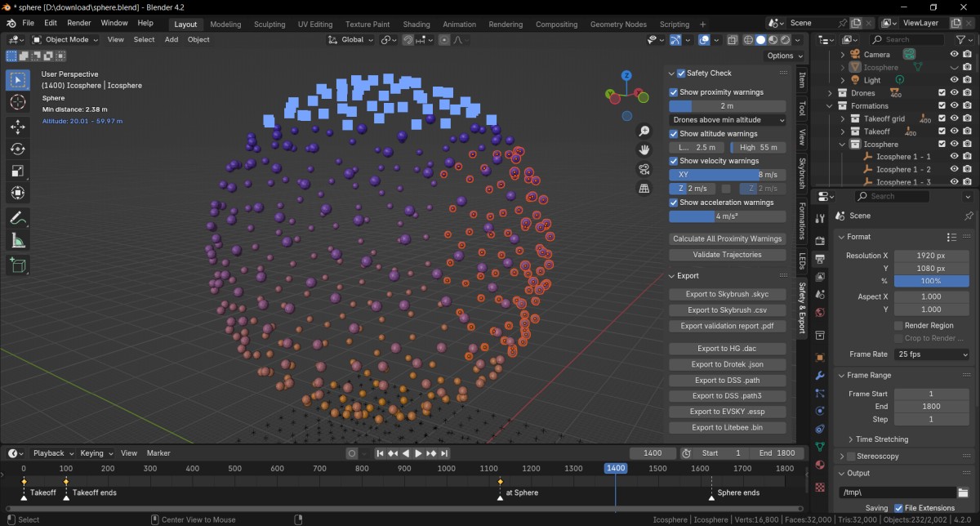Open the Output properties tab
Screen dimensions: 980x526
[819, 258]
